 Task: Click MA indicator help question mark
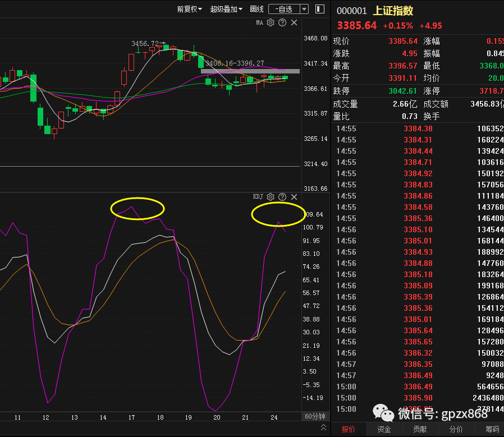(x=282, y=23)
